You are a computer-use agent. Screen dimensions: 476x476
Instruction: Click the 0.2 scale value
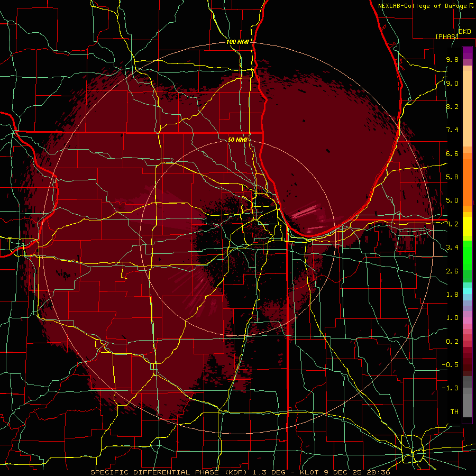(452, 342)
